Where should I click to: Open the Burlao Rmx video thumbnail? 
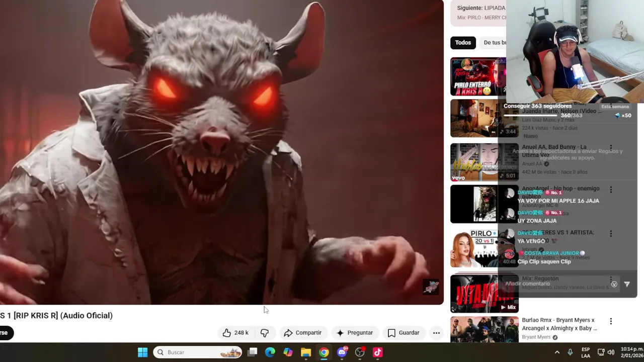pyautogui.click(x=484, y=330)
